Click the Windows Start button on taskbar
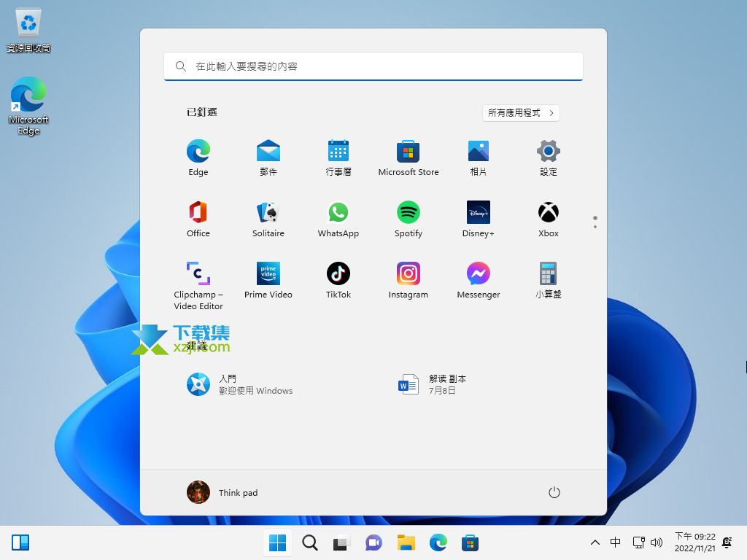The image size is (747, 560). pyautogui.click(x=277, y=542)
